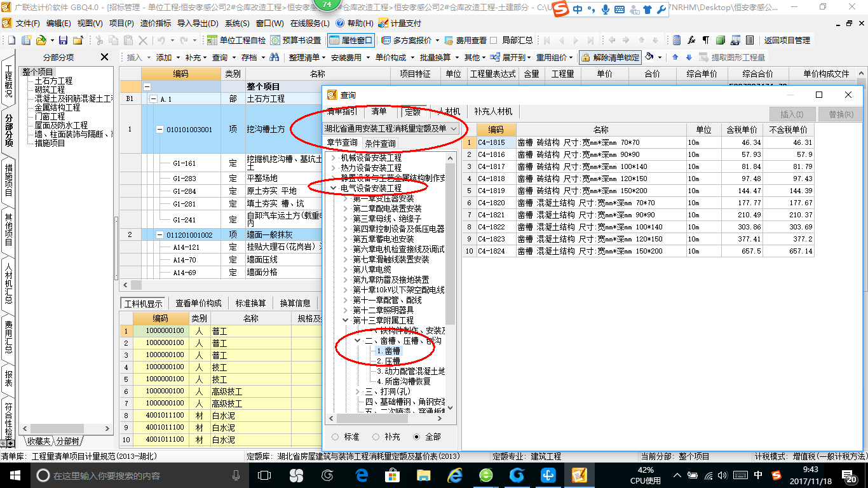Open 预算书设置 budget settings
868x488 pixels.
click(296, 40)
